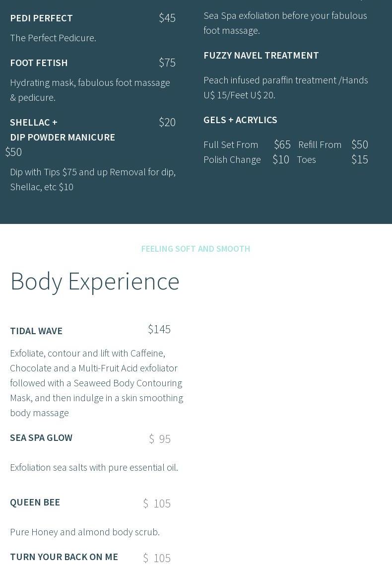
Task: Click the SEA SPA GLOW treatment title
Action: pyautogui.click(x=41, y=437)
